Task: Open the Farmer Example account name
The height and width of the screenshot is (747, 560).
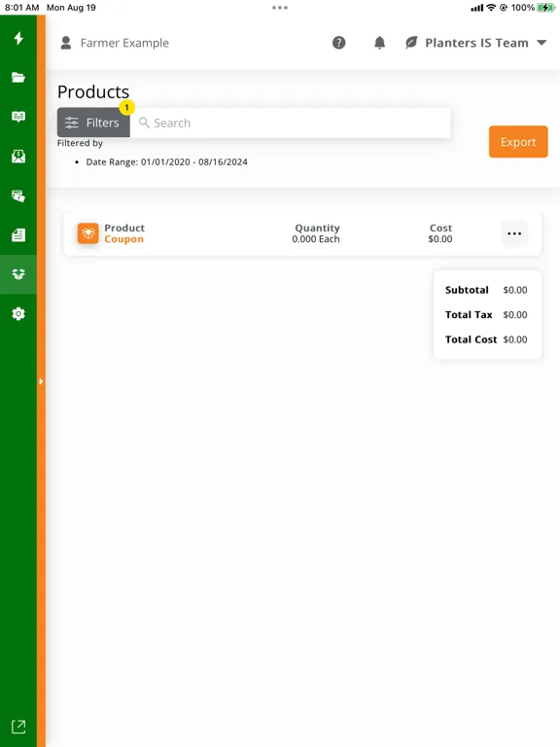Action: point(124,43)
